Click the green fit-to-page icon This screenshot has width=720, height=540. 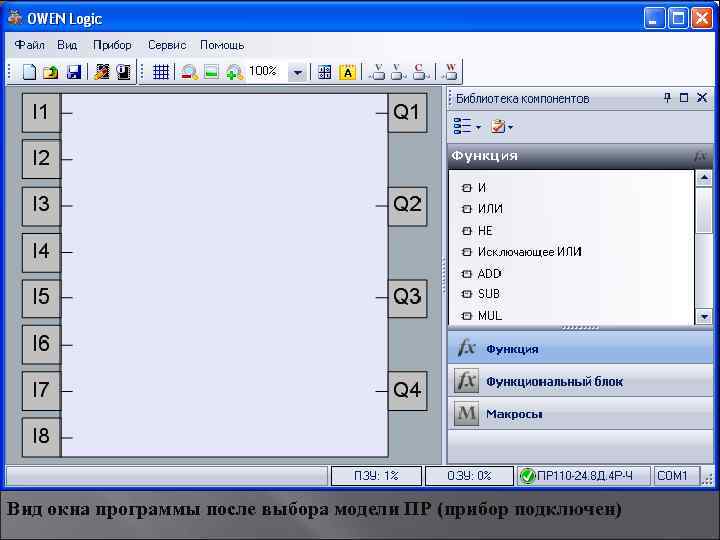tap(211, 72)
